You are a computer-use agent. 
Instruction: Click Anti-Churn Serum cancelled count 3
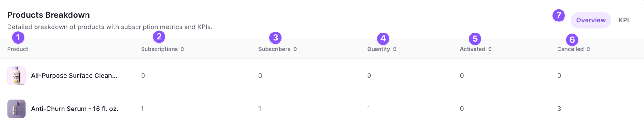(x=559, y=109)
